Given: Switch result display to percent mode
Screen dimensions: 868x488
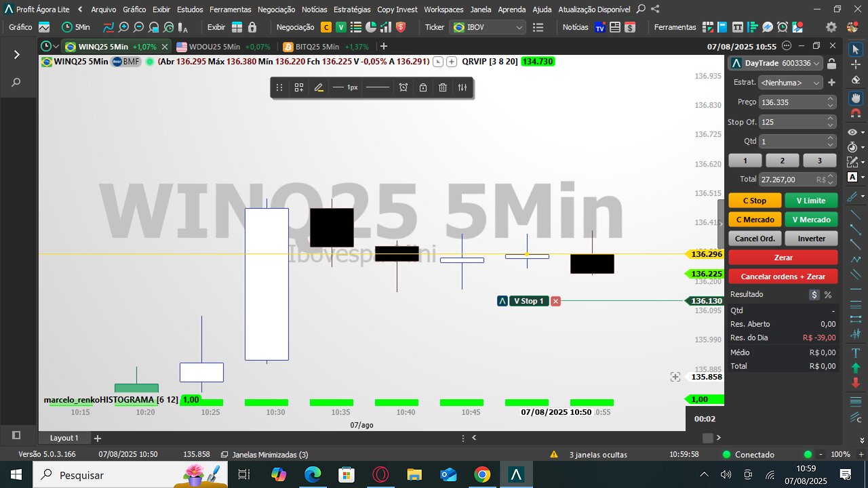Looking at the screenshot, I should pos(828,295).
